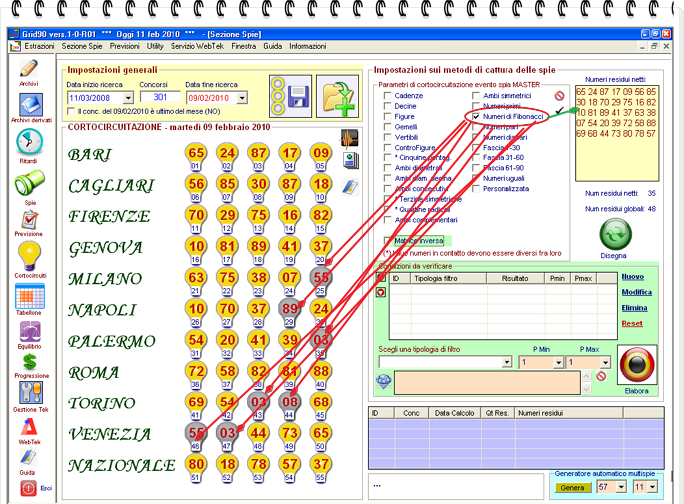Open the Archivi pencil icon
This screenshot has height=504, width=684.
click(x=29, y=69)
